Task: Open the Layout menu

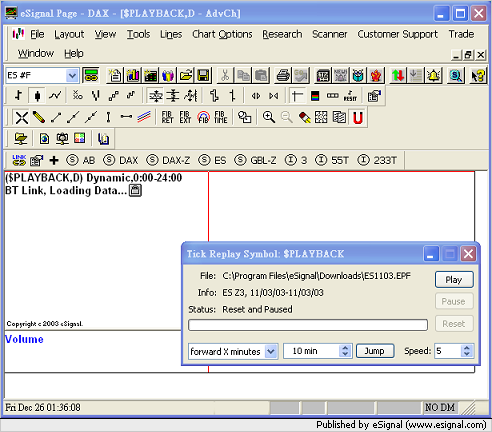Action: (69, 34)
